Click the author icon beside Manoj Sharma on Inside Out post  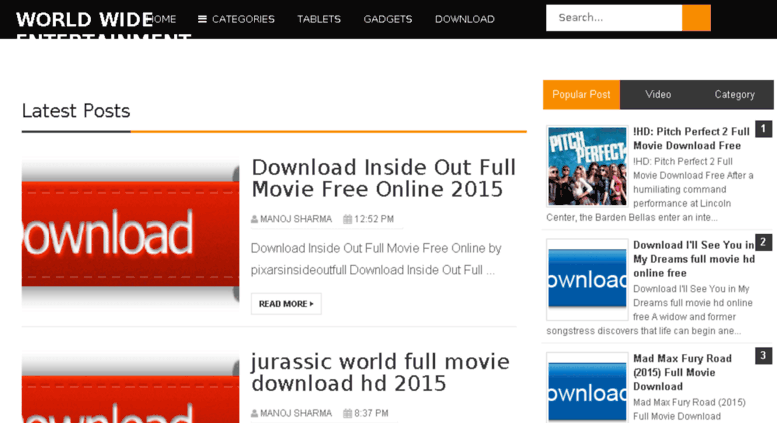pyautogui.click(x=254, y=219)
